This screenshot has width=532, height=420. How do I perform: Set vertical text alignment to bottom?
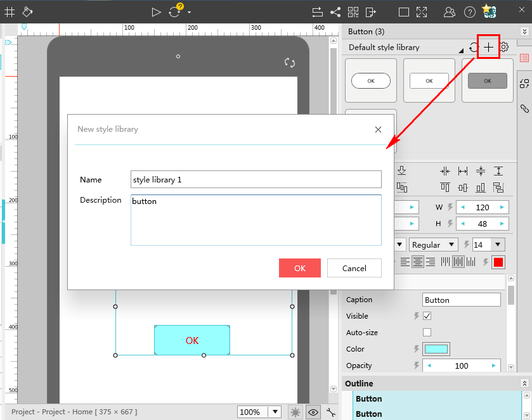click(470, 262)
